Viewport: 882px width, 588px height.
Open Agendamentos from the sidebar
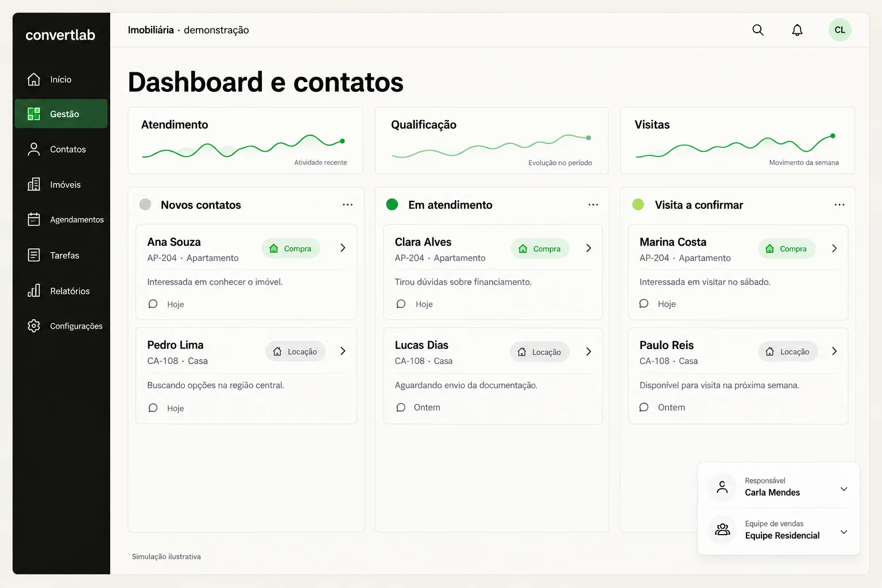click(61, 219)
